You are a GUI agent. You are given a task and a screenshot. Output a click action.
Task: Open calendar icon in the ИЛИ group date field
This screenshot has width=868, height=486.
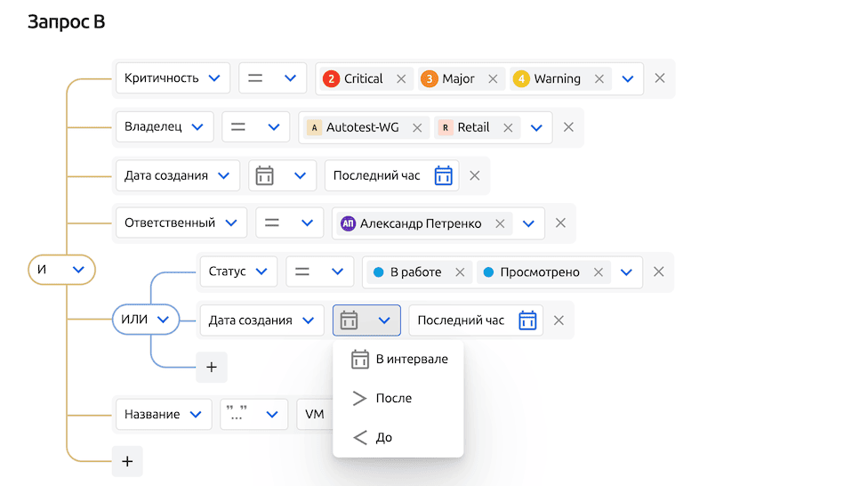[527, 320]
